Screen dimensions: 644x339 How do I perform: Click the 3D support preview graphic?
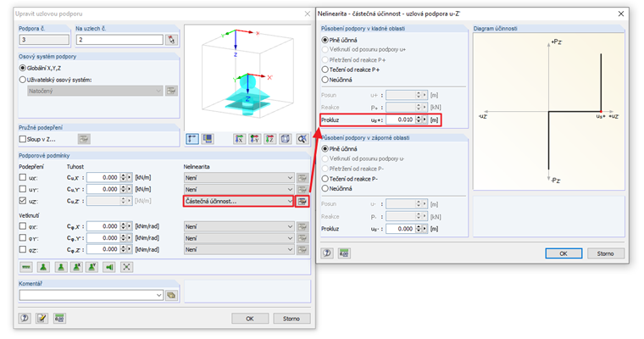point(247,77)
